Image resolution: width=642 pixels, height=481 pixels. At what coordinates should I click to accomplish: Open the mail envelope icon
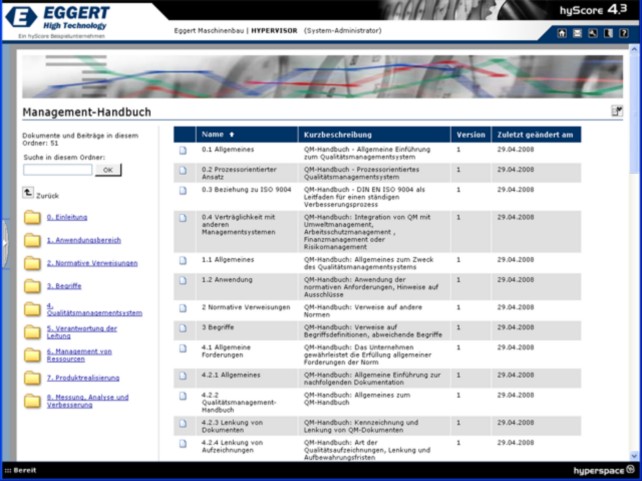577,33
